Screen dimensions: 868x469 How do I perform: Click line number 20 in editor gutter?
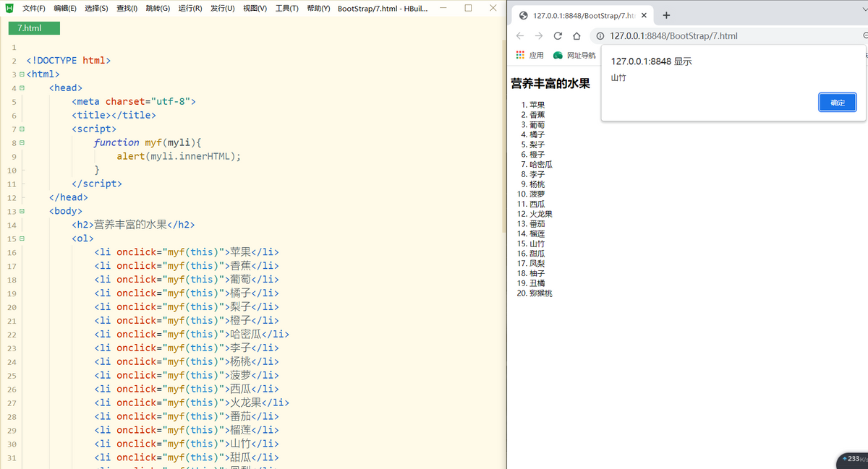click(x=12, y=307)
